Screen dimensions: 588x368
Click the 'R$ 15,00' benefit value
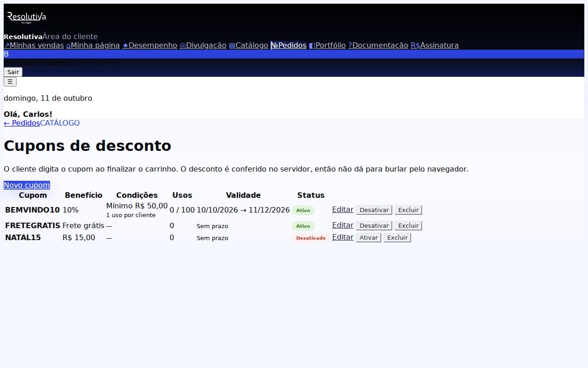coord(79,237)
